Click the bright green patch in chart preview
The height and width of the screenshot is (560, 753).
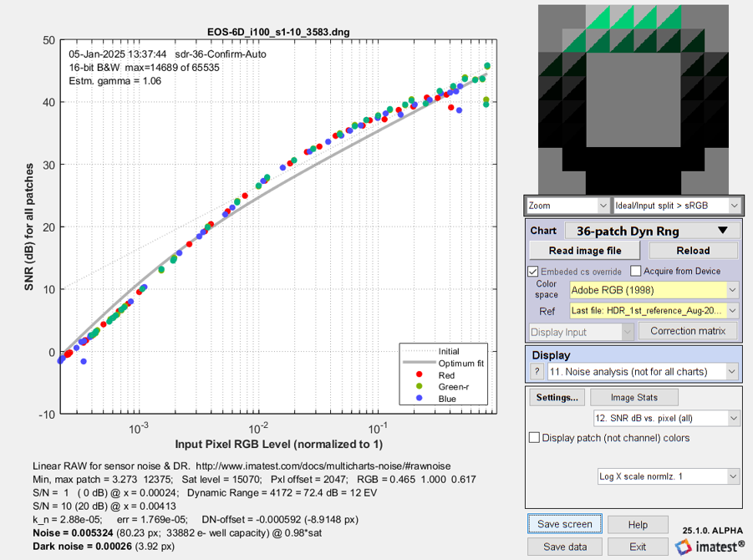click(x=633, y=18)
